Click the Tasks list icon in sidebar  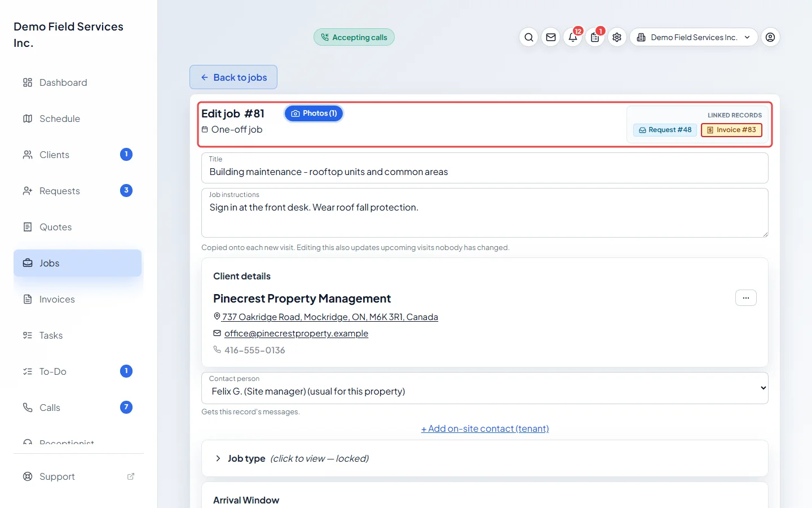pyautogui.click(x=28, y=335)
